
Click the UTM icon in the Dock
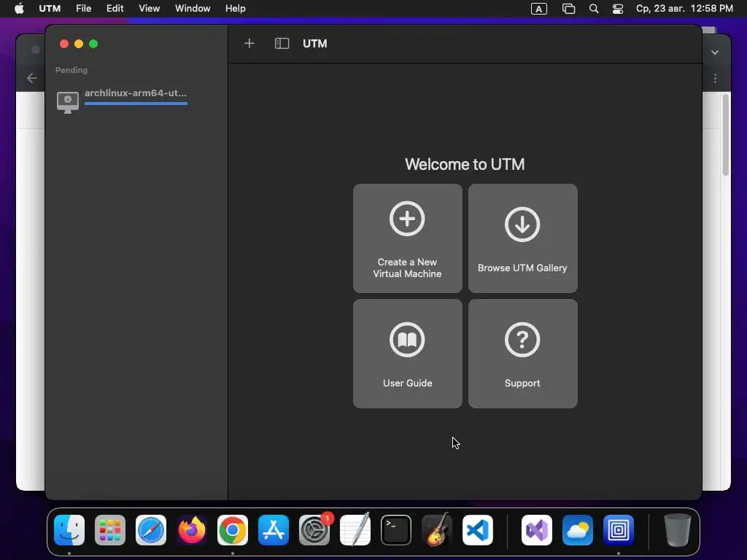tap(619, 529)
